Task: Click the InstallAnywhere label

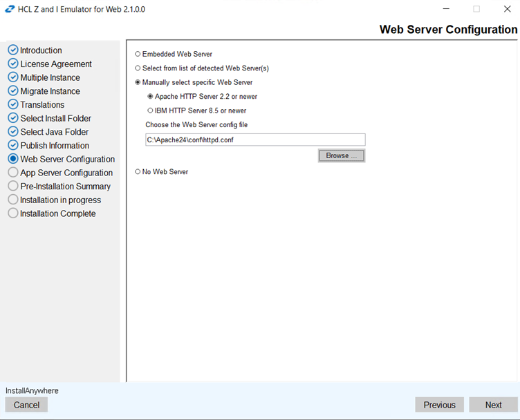Action: [32, 391]
